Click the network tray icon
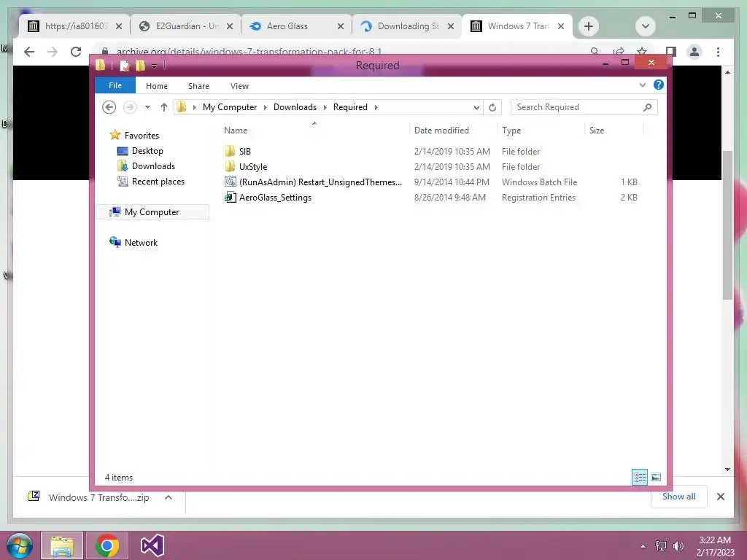The height and width of the screenshot is (560, 747). click(x=661, y=546)
